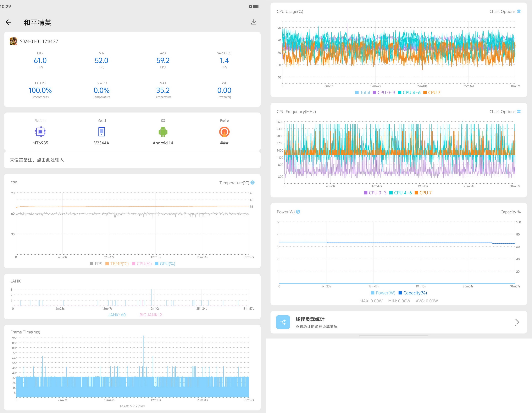
Task: Toggle Total series in CPU Usage legend
Action: click(363, 92)
